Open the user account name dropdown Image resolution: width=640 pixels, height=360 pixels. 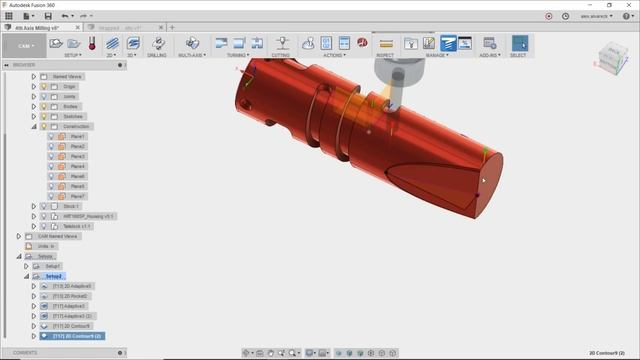(597, 16)
